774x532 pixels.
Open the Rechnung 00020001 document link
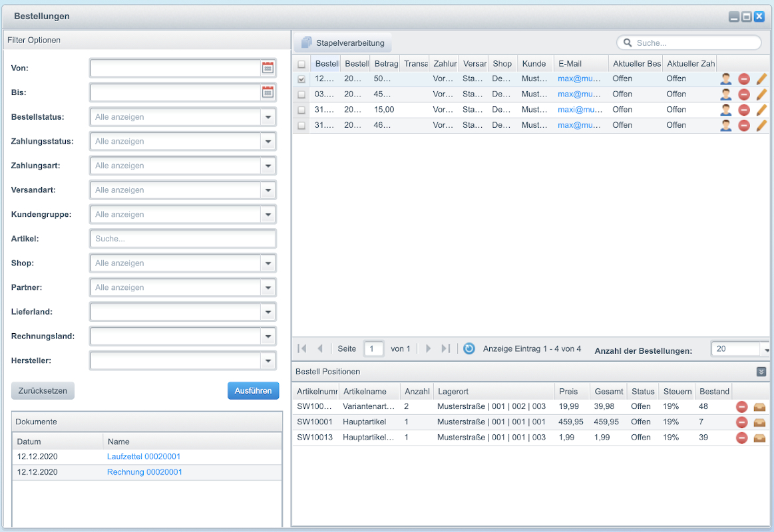coord(144,472)
